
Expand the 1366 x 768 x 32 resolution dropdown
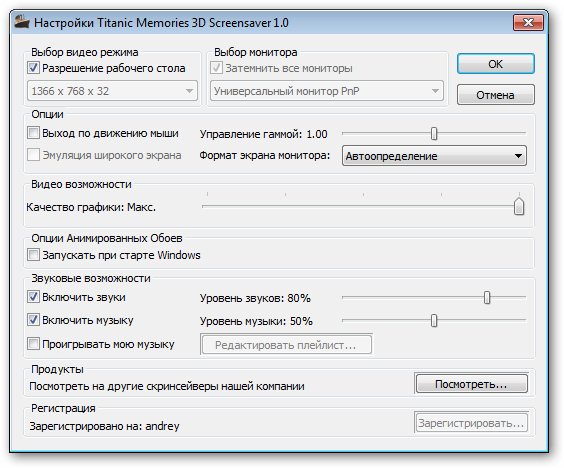coord(113,91)
